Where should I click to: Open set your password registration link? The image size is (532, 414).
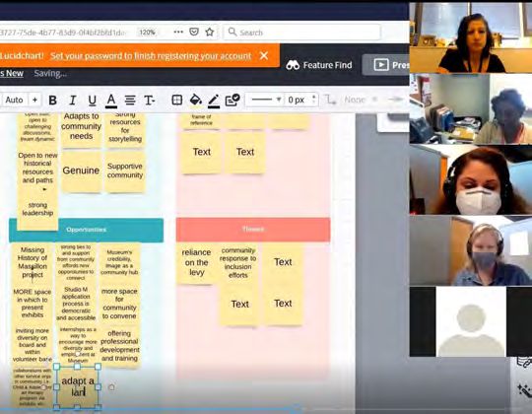(x=151, y=56)
